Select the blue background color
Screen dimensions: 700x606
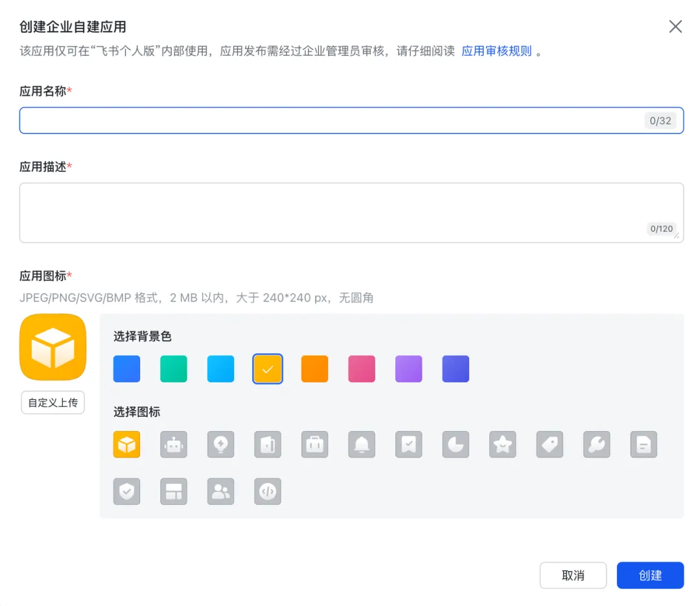pos(126,369)
